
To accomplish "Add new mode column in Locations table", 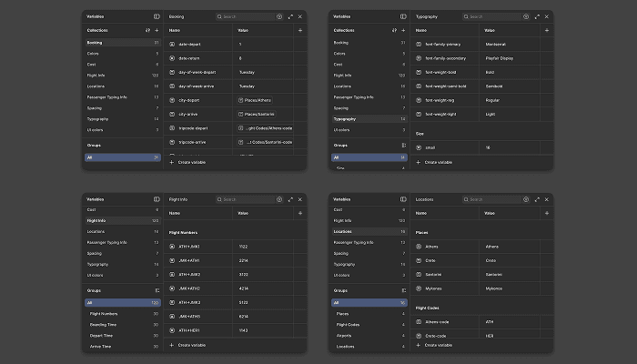I will (547, 213).
